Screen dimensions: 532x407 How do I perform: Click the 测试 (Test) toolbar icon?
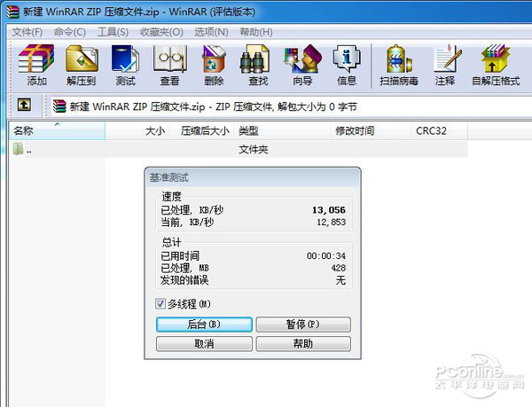(x=125, y=65)
